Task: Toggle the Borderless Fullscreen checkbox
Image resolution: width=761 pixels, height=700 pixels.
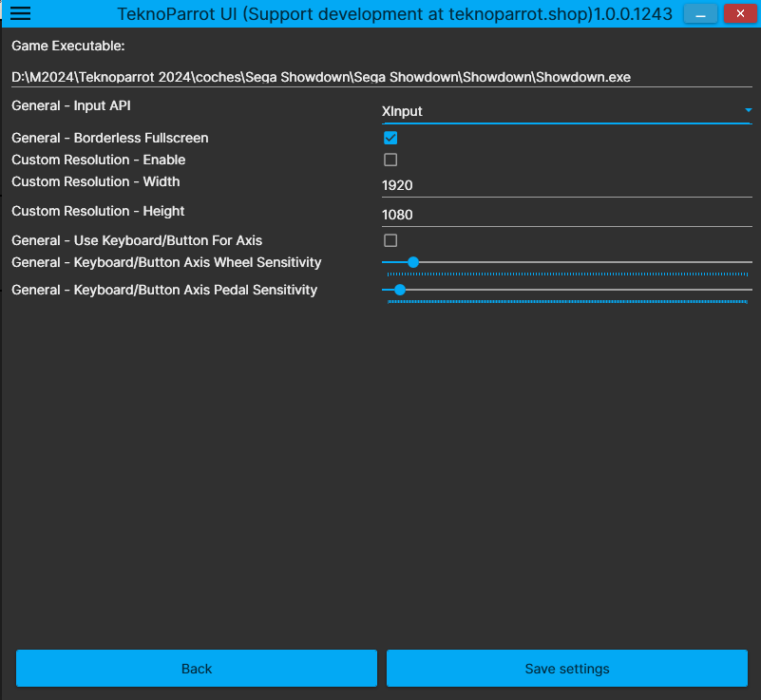Action: tap(390, 138)
